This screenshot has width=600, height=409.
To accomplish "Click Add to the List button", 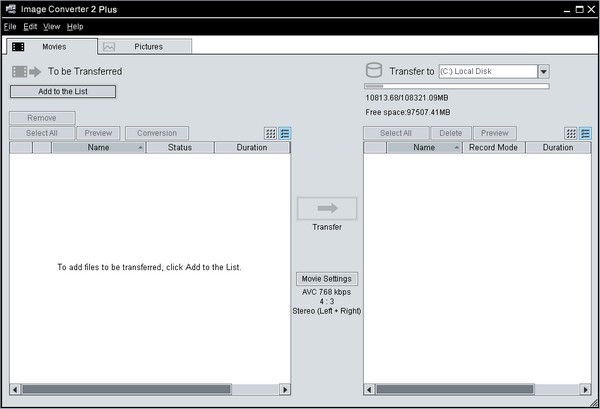I will click(63, 91).
